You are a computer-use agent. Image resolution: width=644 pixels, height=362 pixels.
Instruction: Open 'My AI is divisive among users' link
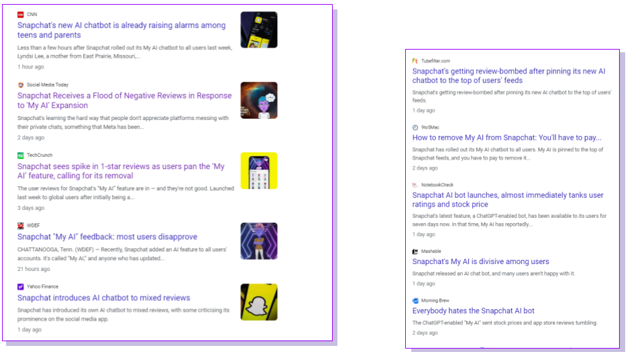(x=480, y=261)
